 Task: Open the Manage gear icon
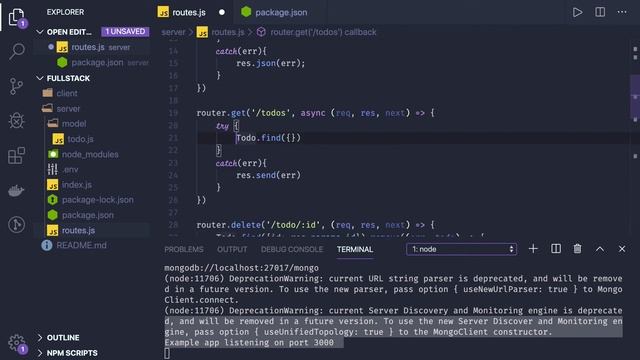(x=16, y=342)
